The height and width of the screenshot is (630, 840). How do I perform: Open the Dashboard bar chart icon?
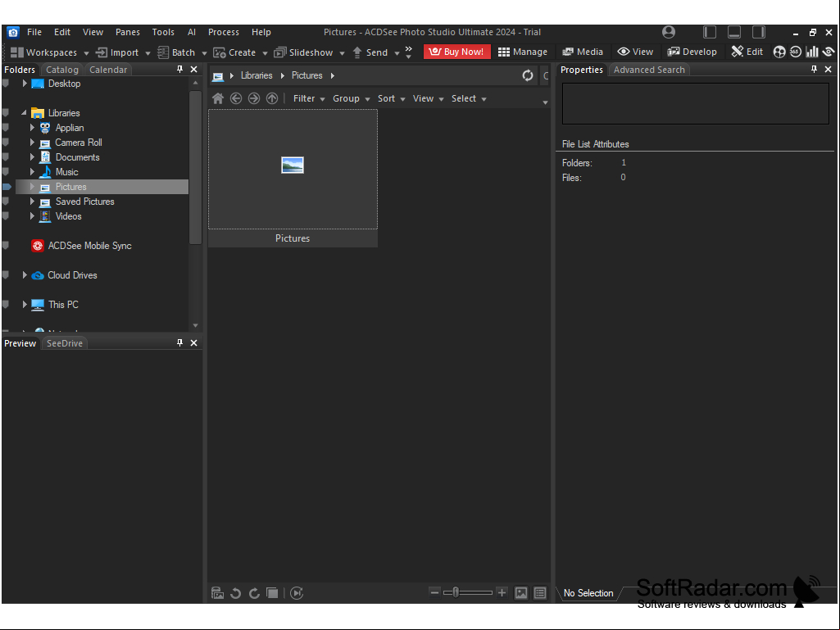point(812,52)
